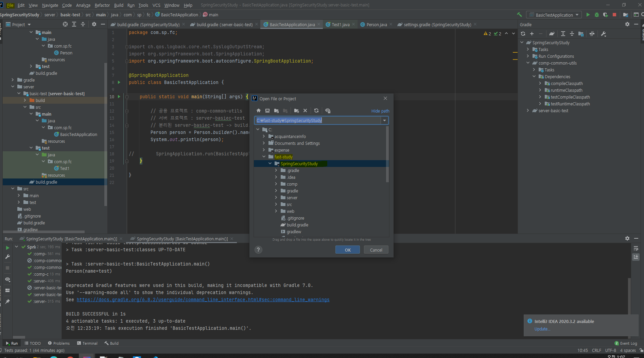Toggle soft-wrap in Run console

[636, 249]
